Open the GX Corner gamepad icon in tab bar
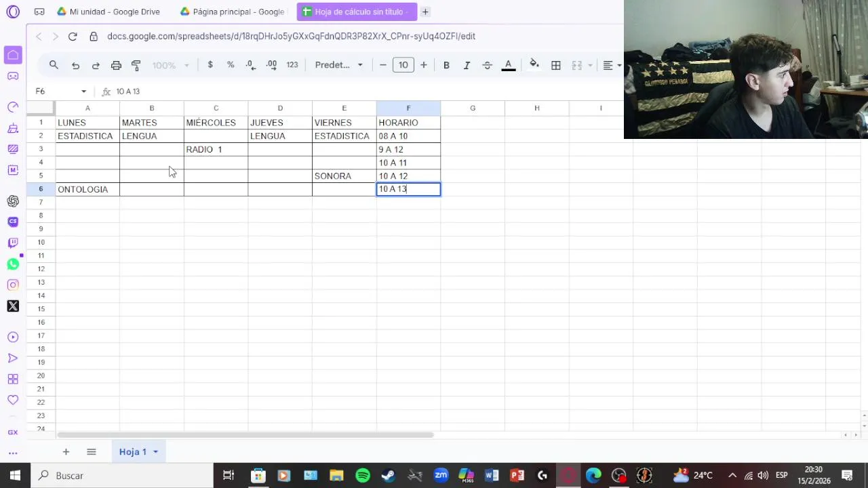 tap(39, 12)
